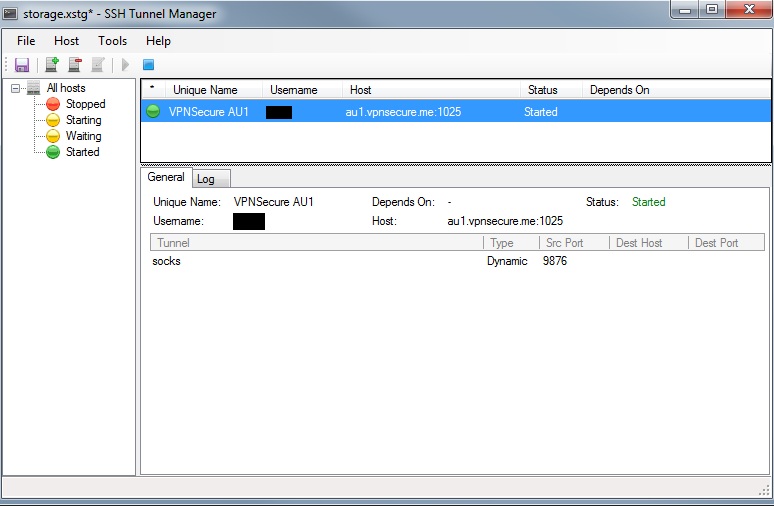Click the Dest Port column header
The width and height of the screenshot is (774, 506).
pyautogui.click(x=726, y=243)
